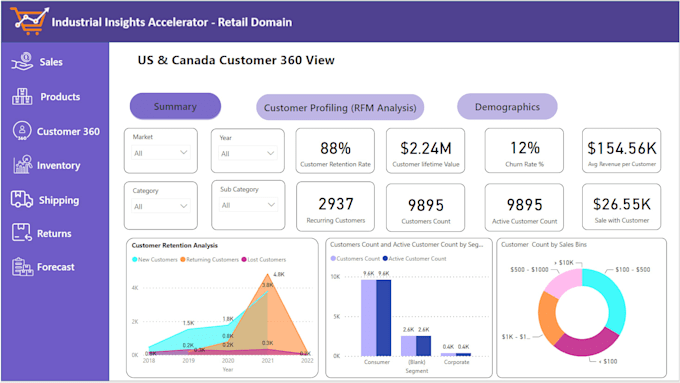Screen dimensions: 680x383
Task: Select the Forecast clipboard icon
Action: pos(23,266)
